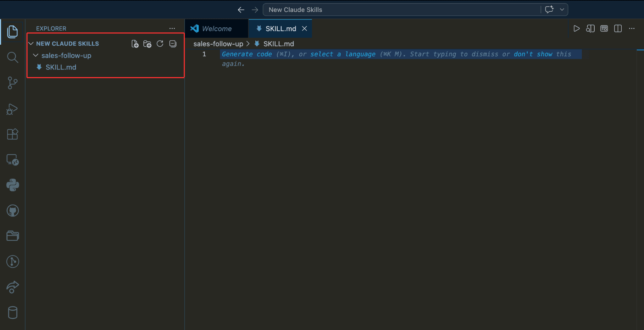Switch to the Welcome tab
Viewport: 644px width, 330px height.
(217, 29)
